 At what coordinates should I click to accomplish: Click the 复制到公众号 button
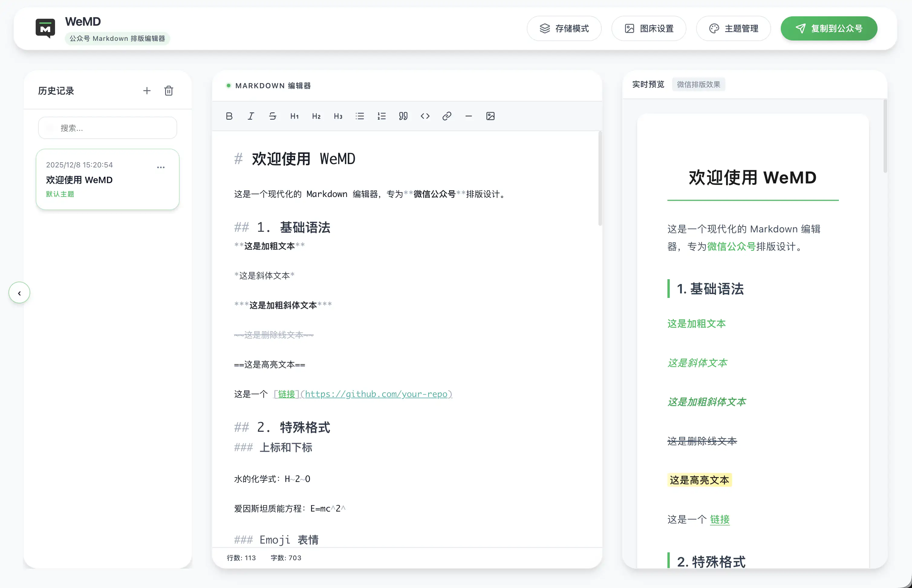(828, 28)
